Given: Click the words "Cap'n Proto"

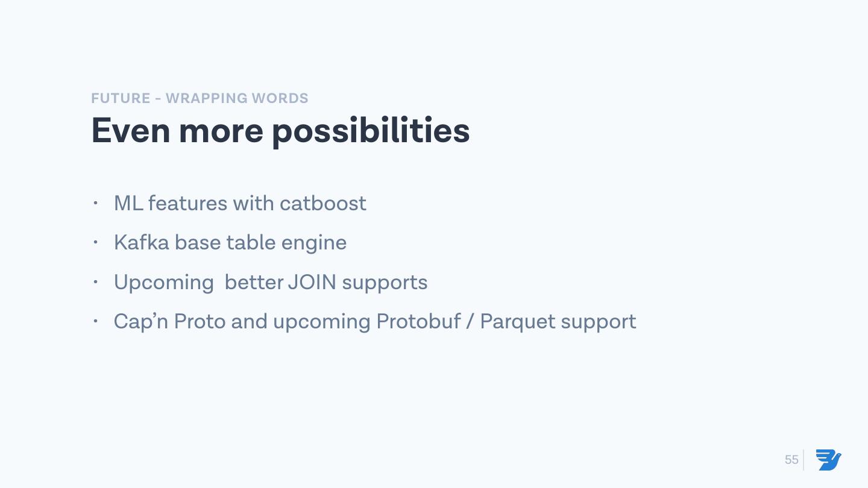Looking at the screenshot, I should click(169, 322).
